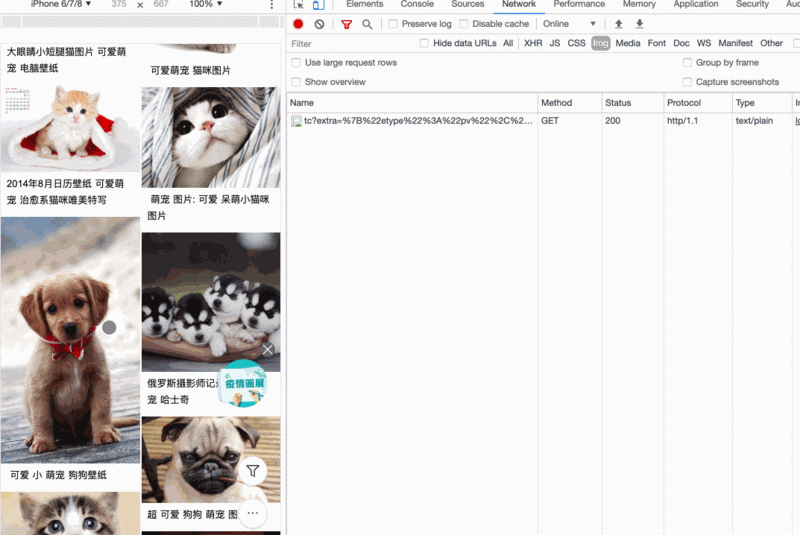The height and width of the screenshot is (535, 800).
Task: Check Hide data URLs
Action: click(424, 43)
